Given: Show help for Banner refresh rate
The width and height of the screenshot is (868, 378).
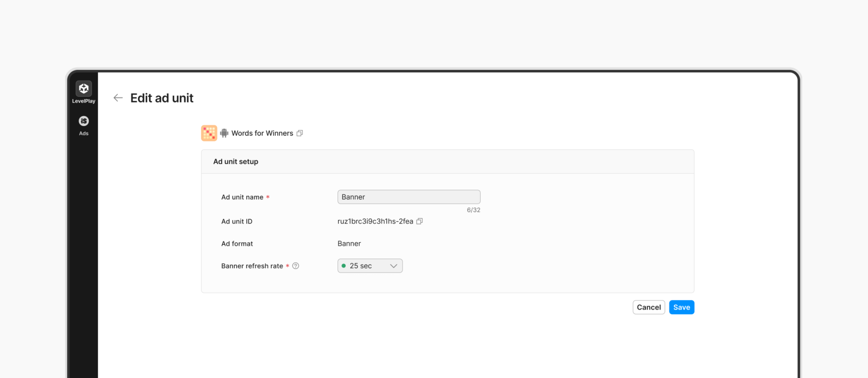Looking at the screenshot, I should [x=296, y=266].
